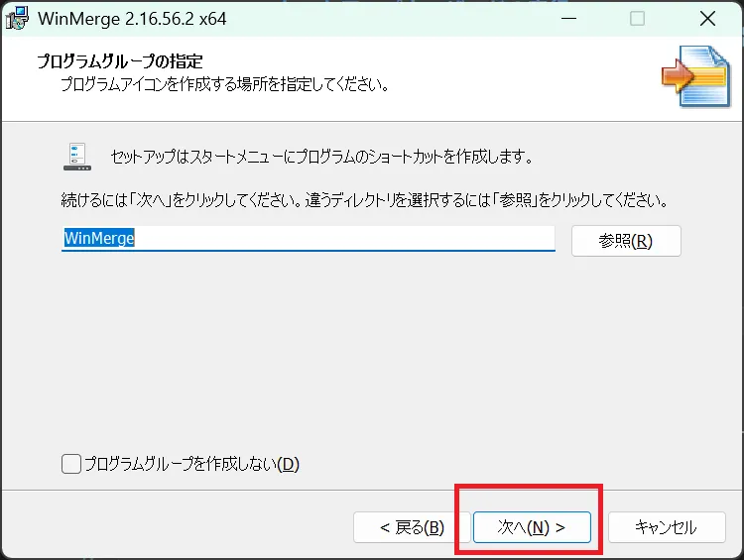
Task: Click the WinMerge installer icon in title bar
Action: coord(17,18)
